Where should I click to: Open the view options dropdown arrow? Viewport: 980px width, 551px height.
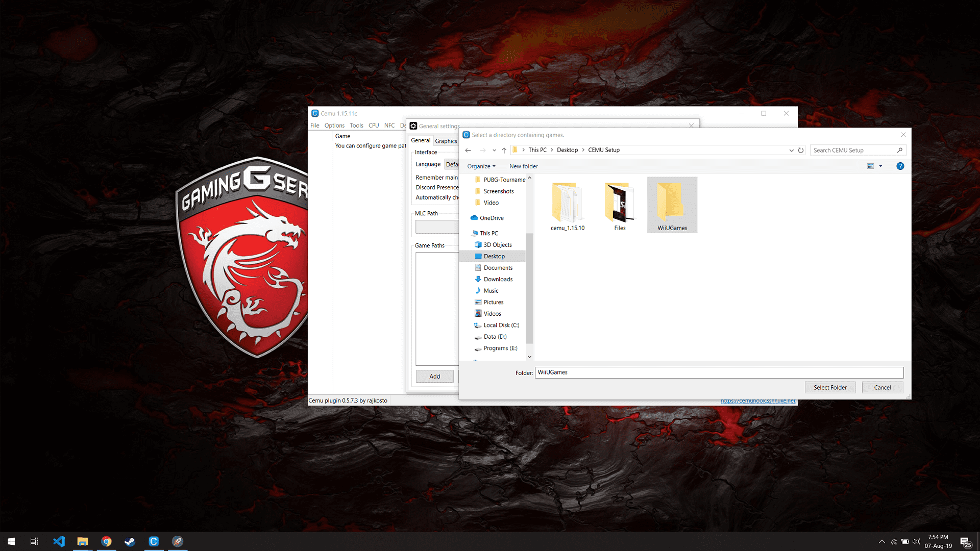[x=880, y=166]
